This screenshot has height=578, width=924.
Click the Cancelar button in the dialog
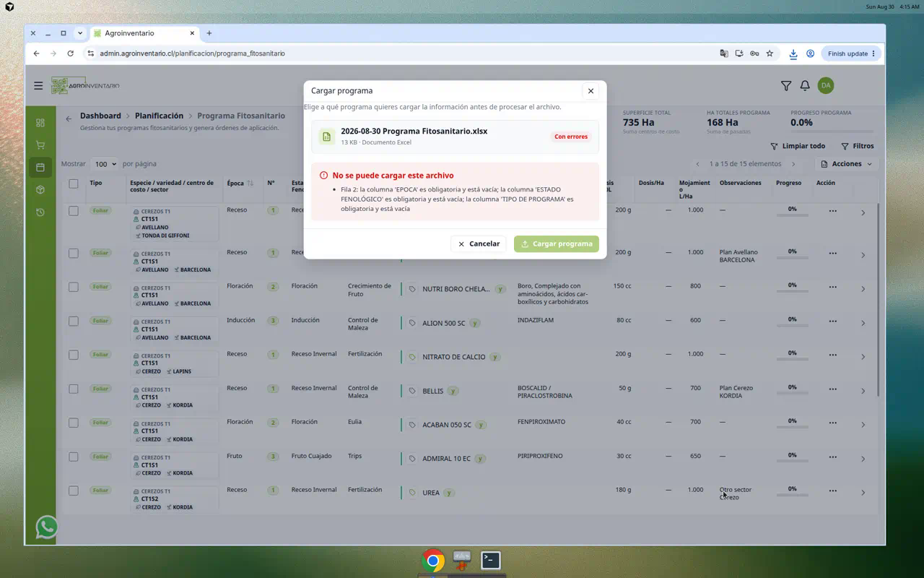pos(479,243)
